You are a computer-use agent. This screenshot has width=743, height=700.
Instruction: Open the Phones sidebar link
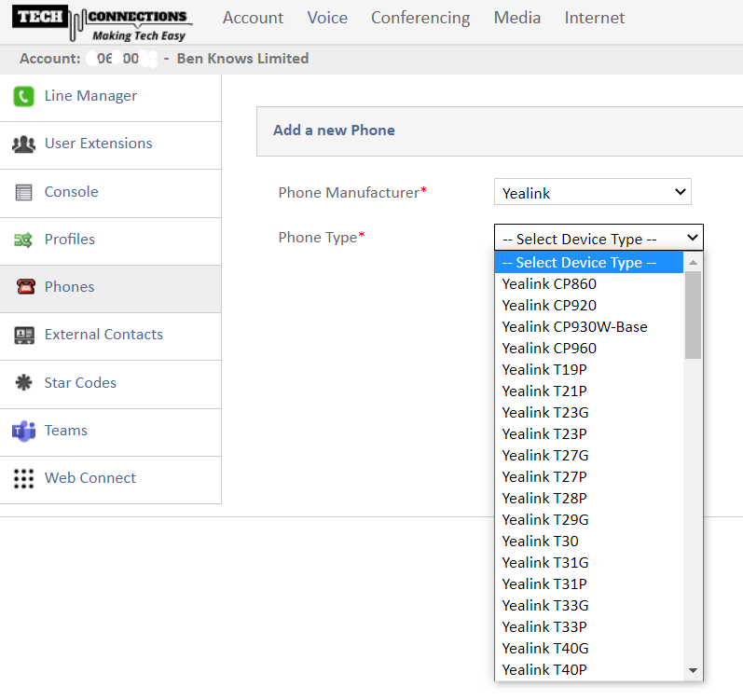click(x=70, y=287)
